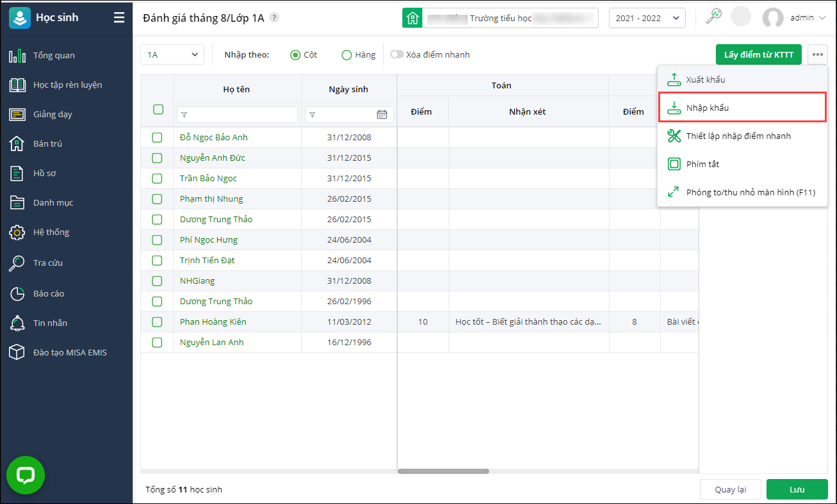Viewport: 837px width, 504px height.
Task: Open Danh mục folder icon
Action: tap(17, 203)
